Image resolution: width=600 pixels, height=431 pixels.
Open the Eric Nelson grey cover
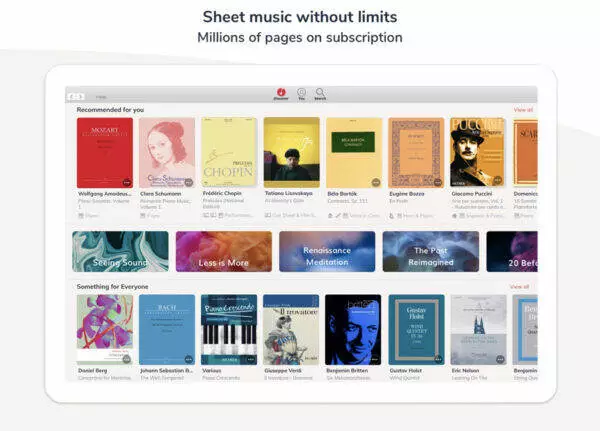point(478,330)
